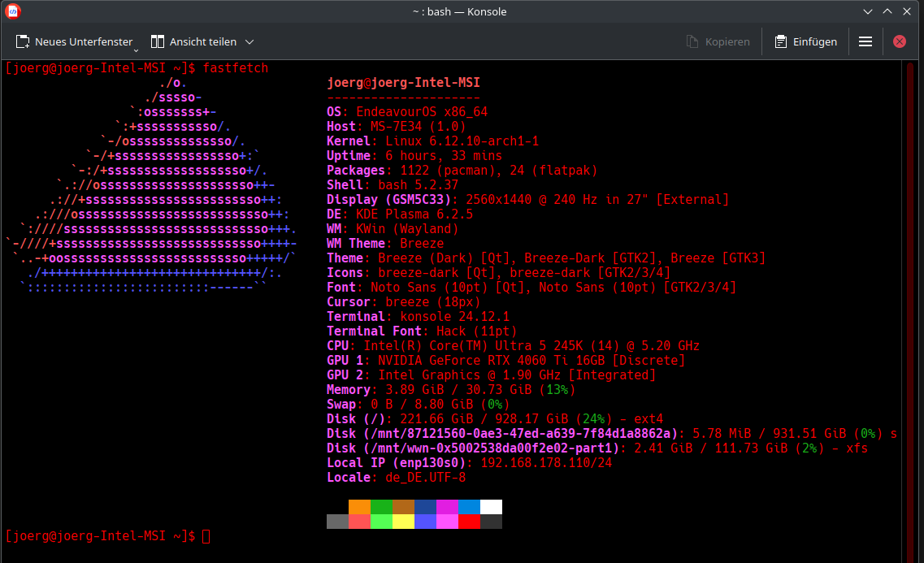Screen dimensions: 924x563
Task: Click the 'NVIDIA GeForce RTX 4060 Ti 16GB' text
Action: tap(492, 361)
